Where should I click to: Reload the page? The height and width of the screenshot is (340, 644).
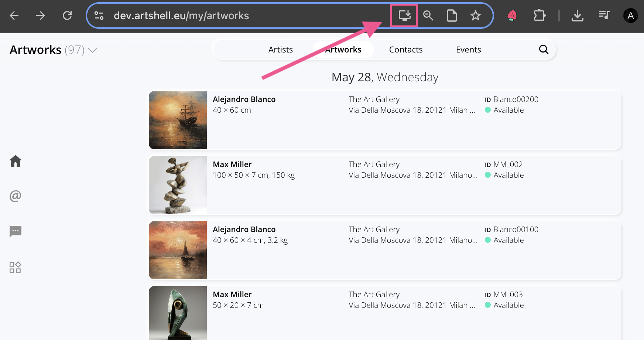point(67,16)
